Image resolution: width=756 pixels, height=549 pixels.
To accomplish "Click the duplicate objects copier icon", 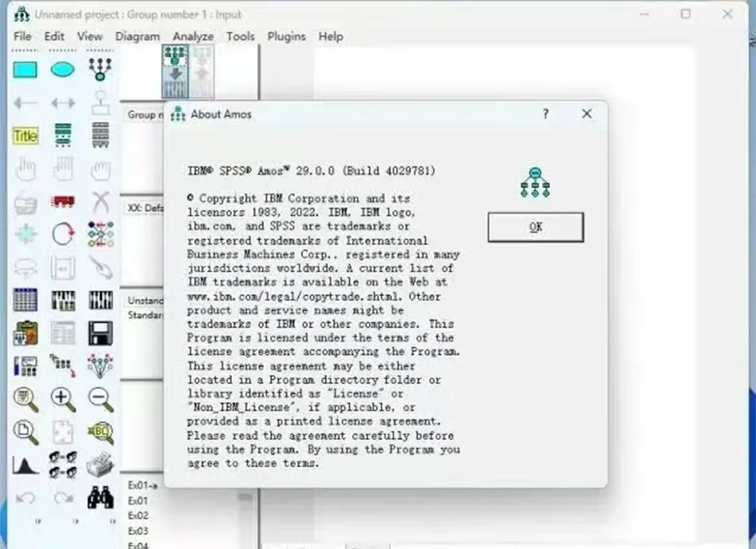I will point(25,203).
